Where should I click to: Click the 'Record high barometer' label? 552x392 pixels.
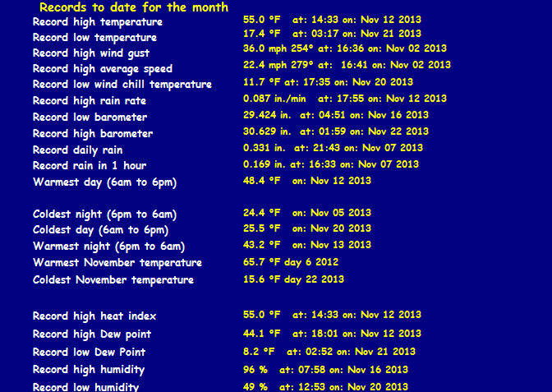pos(93,134)
